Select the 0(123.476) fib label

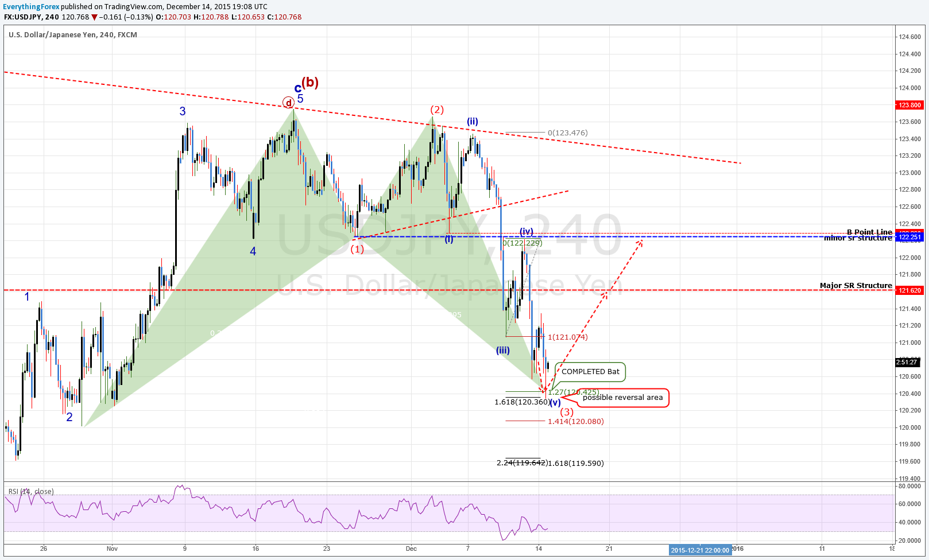coord(567,133)
